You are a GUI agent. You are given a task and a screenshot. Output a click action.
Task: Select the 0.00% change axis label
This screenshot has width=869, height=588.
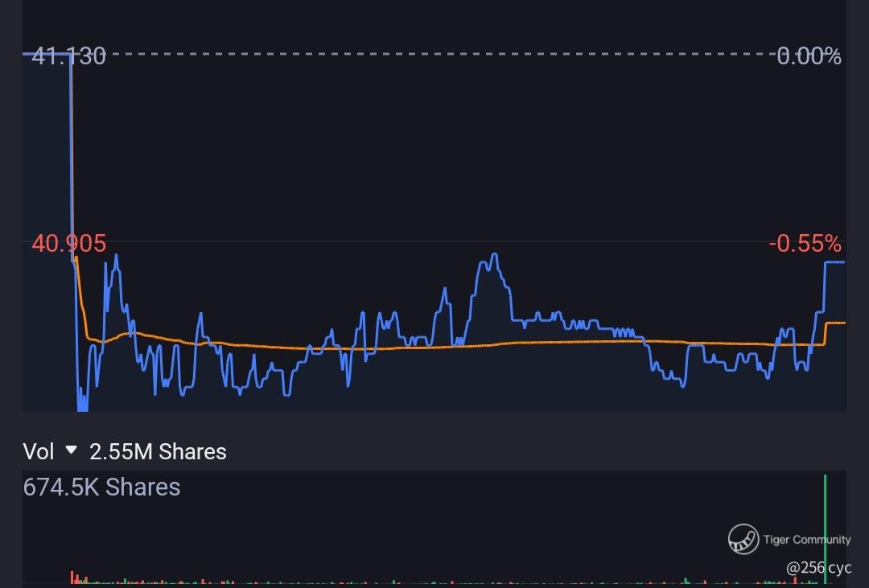[x=809, y=56]
